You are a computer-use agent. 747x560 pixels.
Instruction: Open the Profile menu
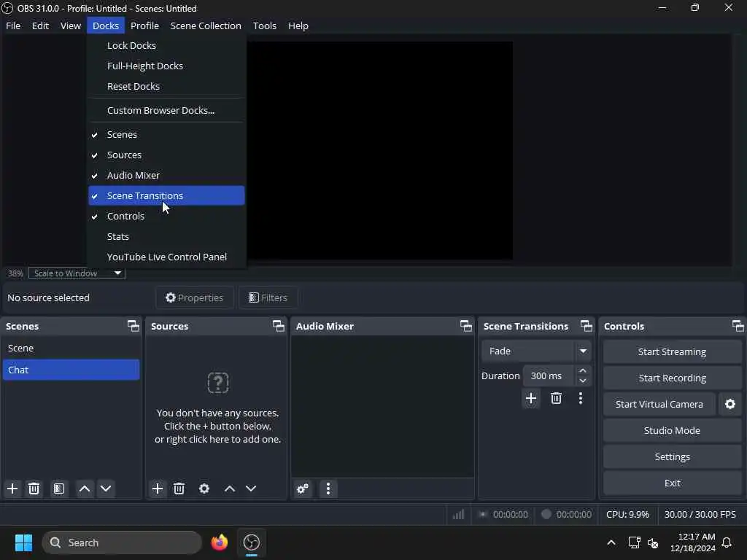point(145,26)
